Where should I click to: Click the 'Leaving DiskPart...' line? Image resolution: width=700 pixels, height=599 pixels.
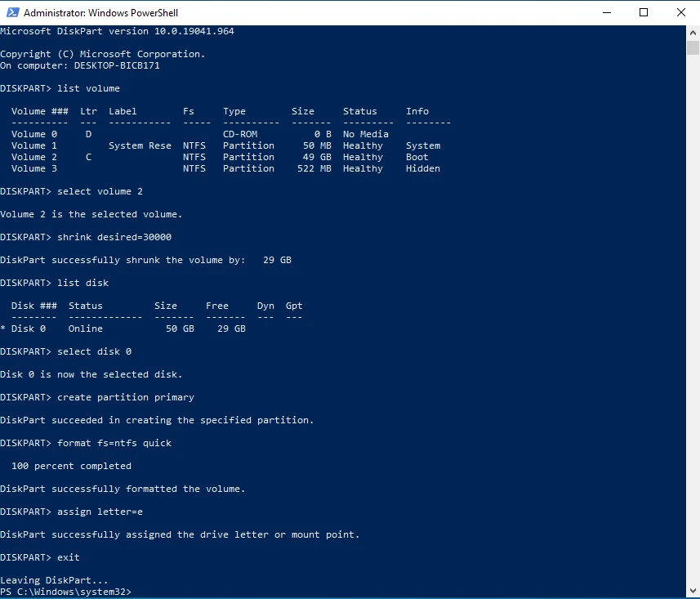[54, 580]
